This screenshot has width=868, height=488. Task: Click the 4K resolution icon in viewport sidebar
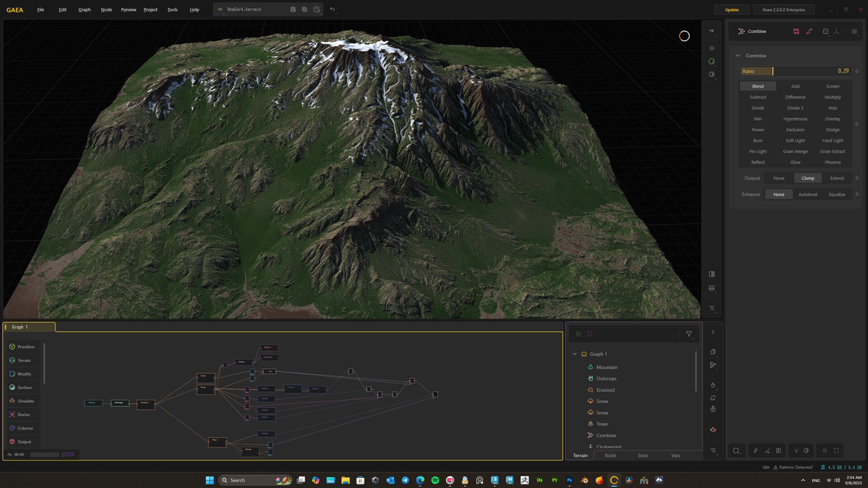pos(712,31)
